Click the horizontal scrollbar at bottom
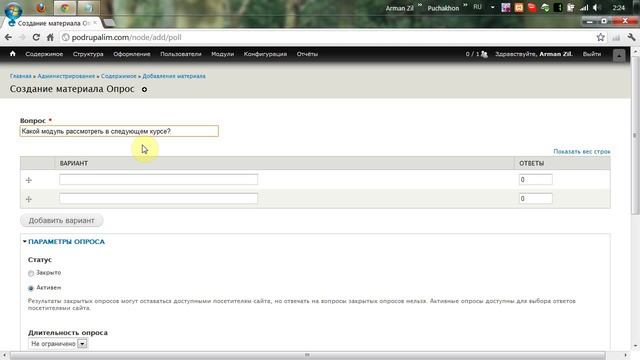The height and width of the screenshot is (360, 640). click(x=307, y=355)
